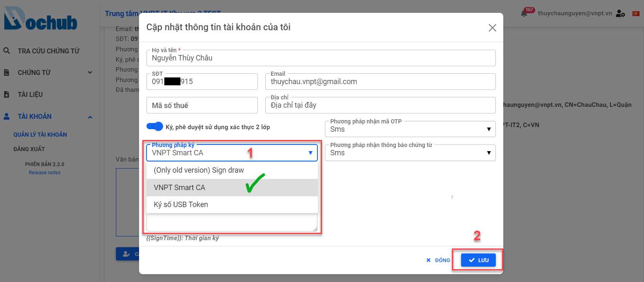Click the Mã số thuế field
This screenshot has width=644, height=282.
pyautogui.click(x=202, y=105)
